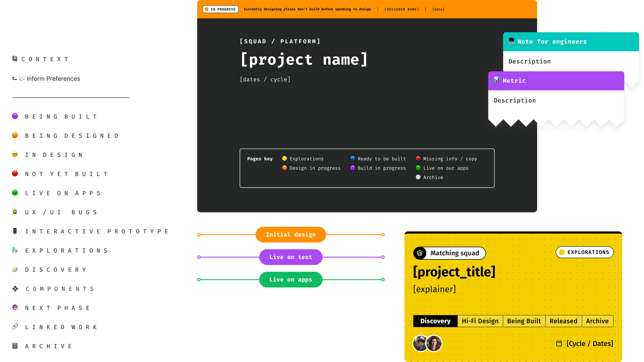Click the EXPLORATIONS status badge on the yellow card
644x362 pixels.
coord(584,252)
